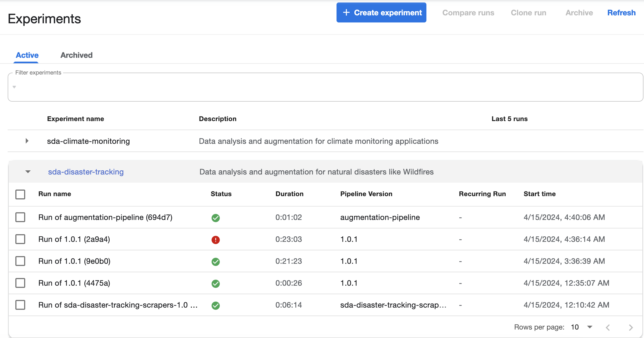Click start time 4/15/2024, 12:10:42 AM
This screenshot has width=644, height=338.
point(566,305)
